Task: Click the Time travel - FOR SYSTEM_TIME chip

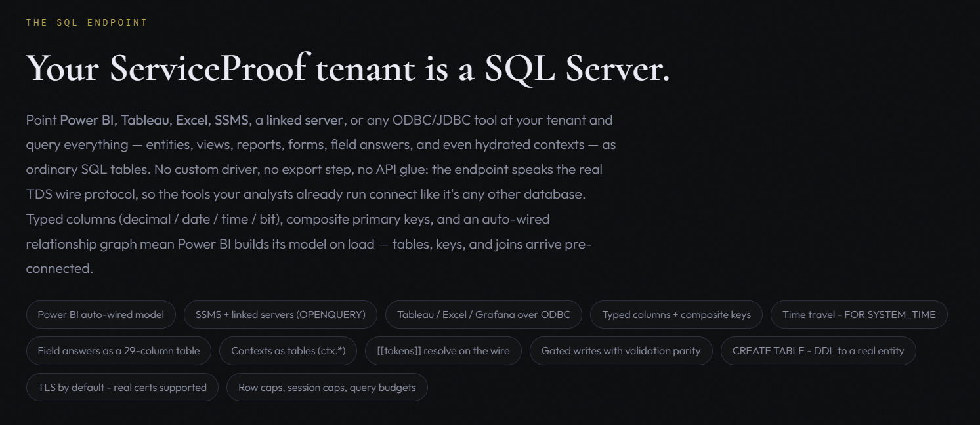Action: point(859,315)
